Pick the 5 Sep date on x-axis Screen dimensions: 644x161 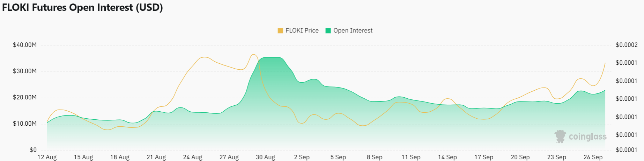[338, 157]
